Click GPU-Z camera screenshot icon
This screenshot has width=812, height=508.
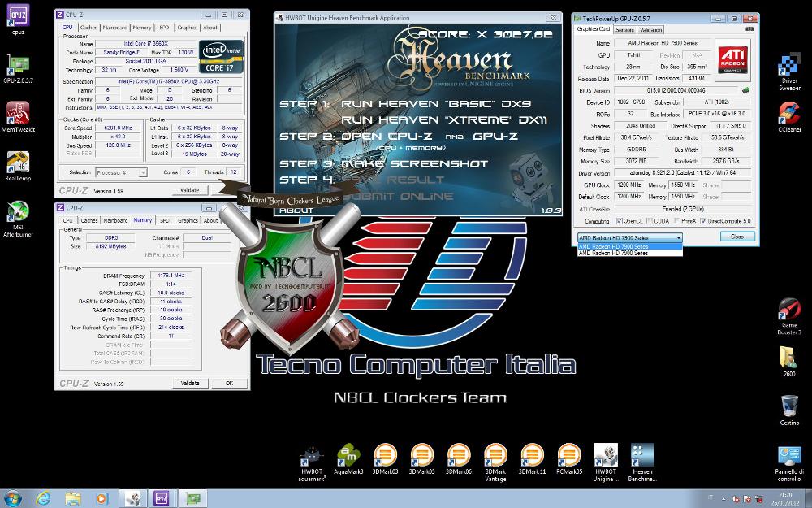click(x=749, y=29)
